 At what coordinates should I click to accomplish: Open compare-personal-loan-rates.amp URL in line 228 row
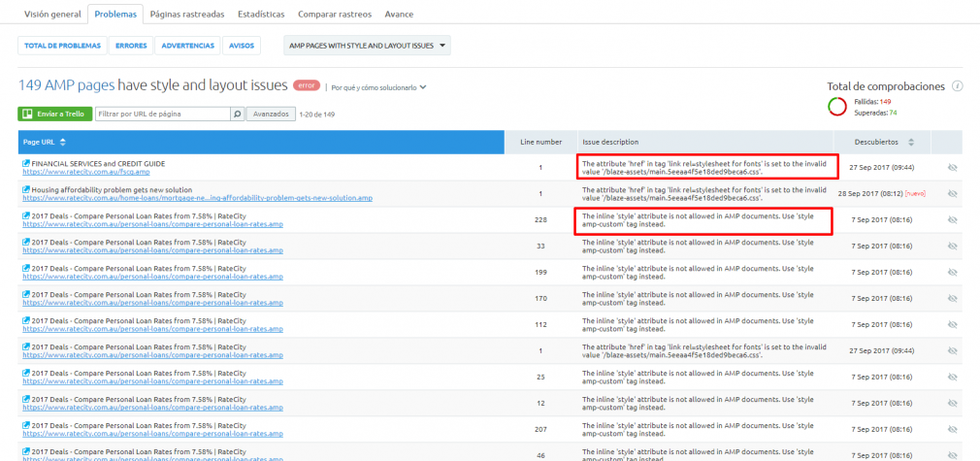click(x=153, y=224)
